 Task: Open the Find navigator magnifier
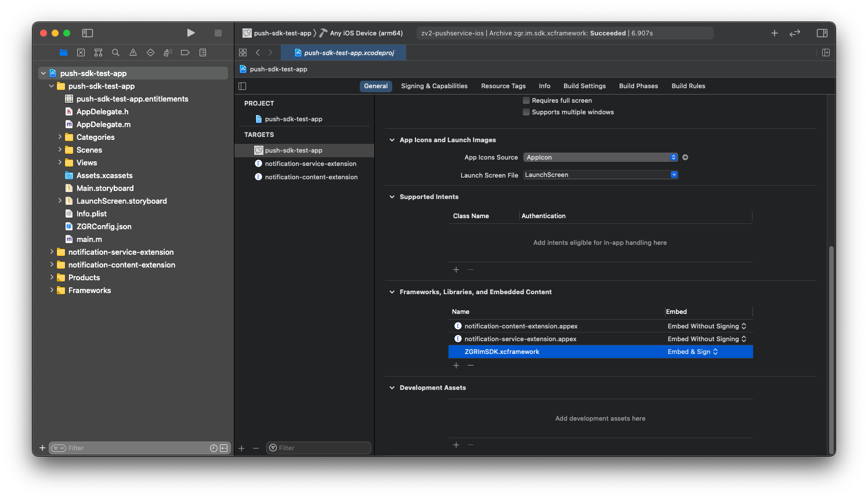pyautogui.click(x=116, y=53)
